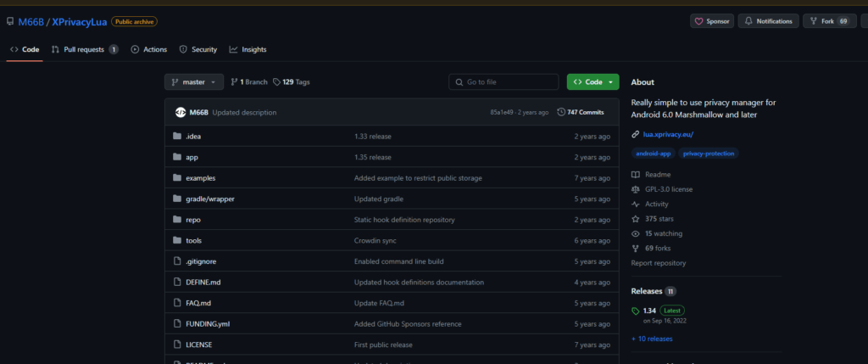Click Report repository link
The image size is (868, 364).
pos(658,263)
